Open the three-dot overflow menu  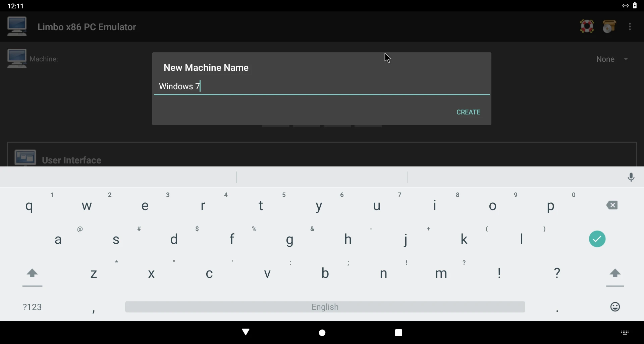[630, 27]
